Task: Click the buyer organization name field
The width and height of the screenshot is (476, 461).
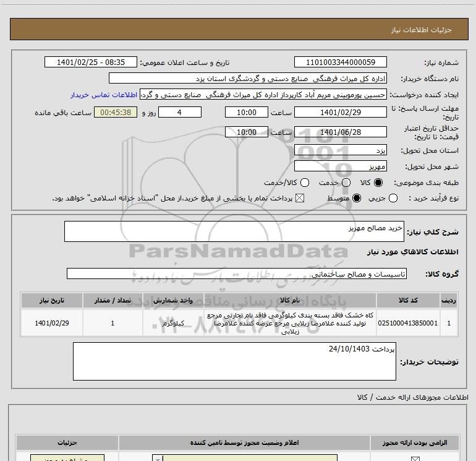Action: click(248, 79)
